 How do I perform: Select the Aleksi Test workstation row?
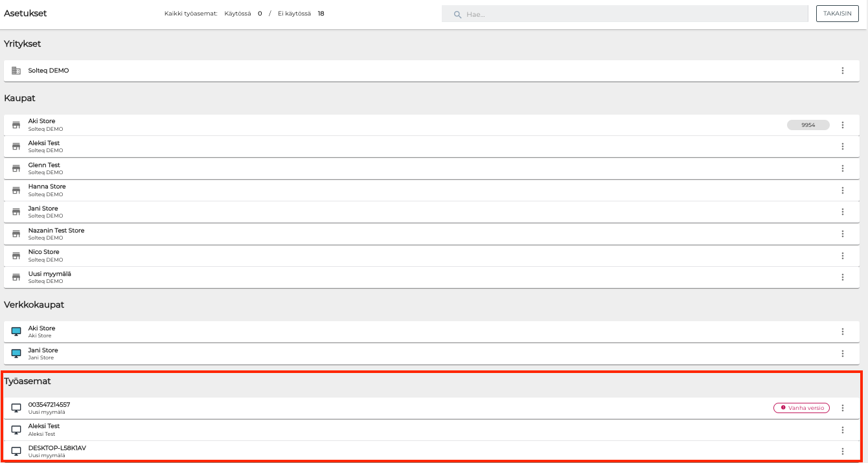point(389,430)
